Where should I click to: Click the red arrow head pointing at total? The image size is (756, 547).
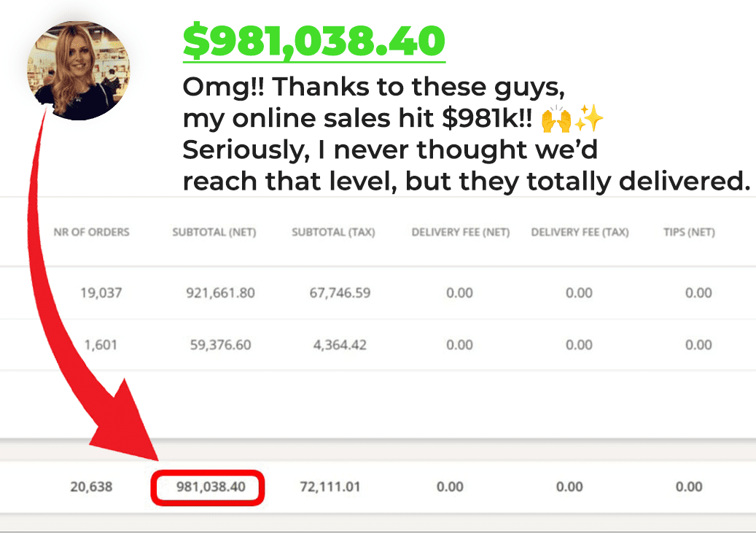click(x=126, y=424)
